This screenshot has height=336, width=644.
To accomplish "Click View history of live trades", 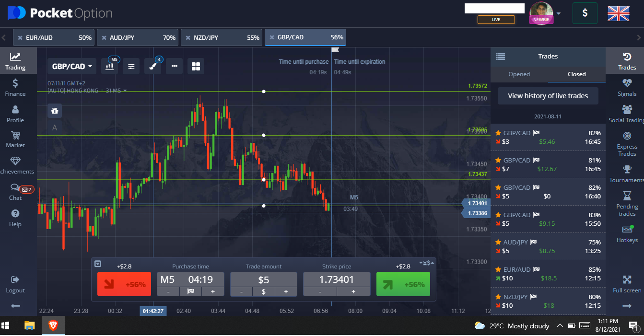I will (548, 96).
